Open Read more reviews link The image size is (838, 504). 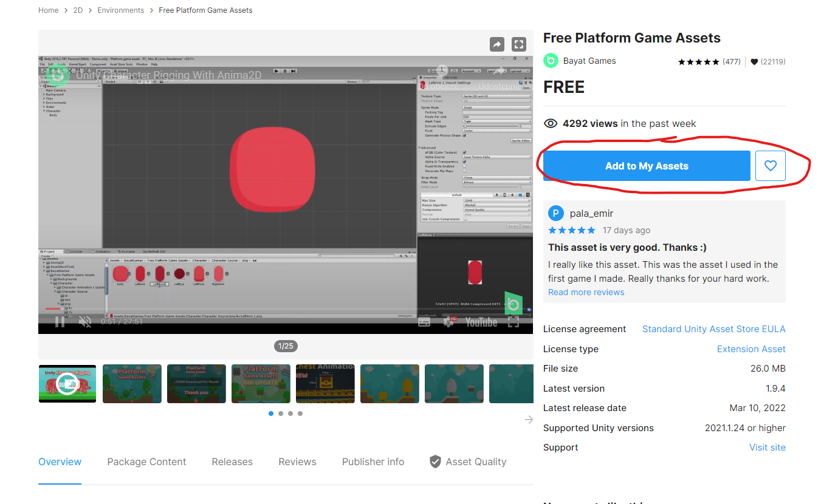586,292
